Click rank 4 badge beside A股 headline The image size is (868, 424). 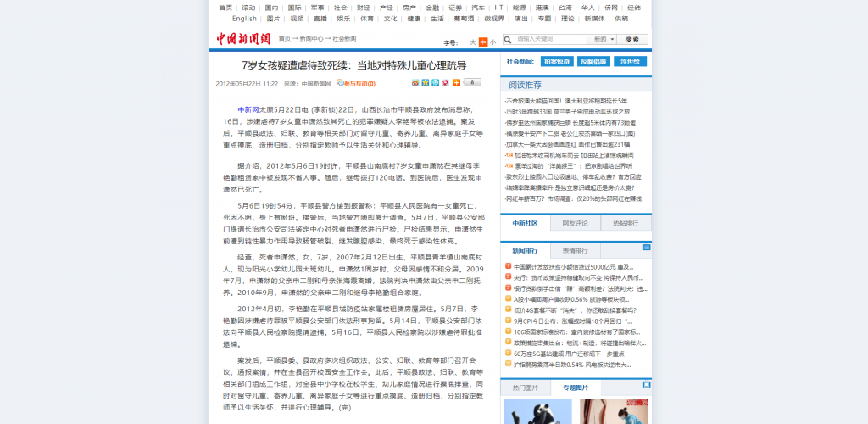pyautogui.click(x=509, y=298)
